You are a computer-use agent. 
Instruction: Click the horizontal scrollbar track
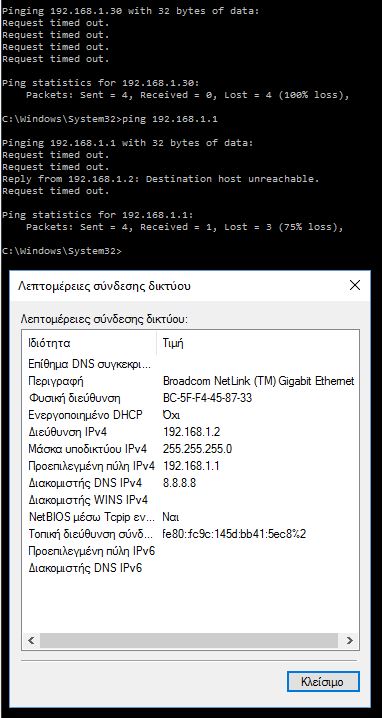(190, 640)
